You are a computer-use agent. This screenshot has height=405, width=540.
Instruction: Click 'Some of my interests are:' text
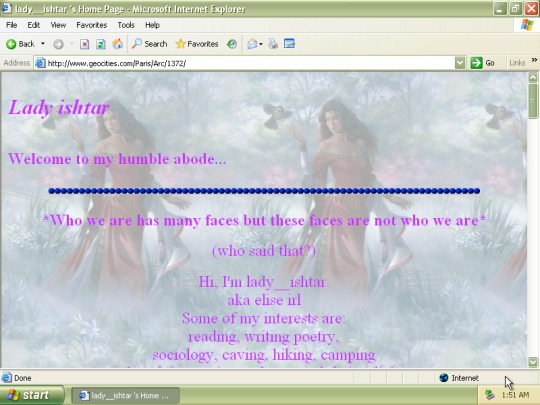[x=264, y=319]
